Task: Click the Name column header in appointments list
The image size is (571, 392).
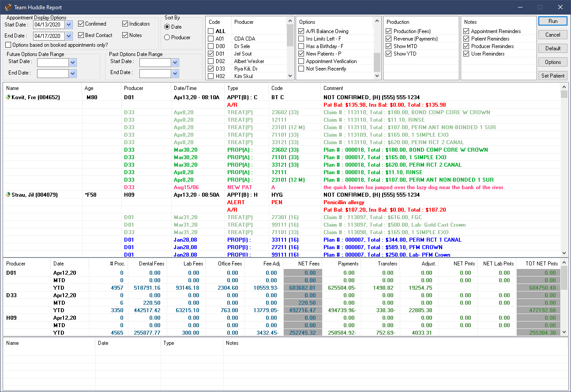Action: pos(43,88)
